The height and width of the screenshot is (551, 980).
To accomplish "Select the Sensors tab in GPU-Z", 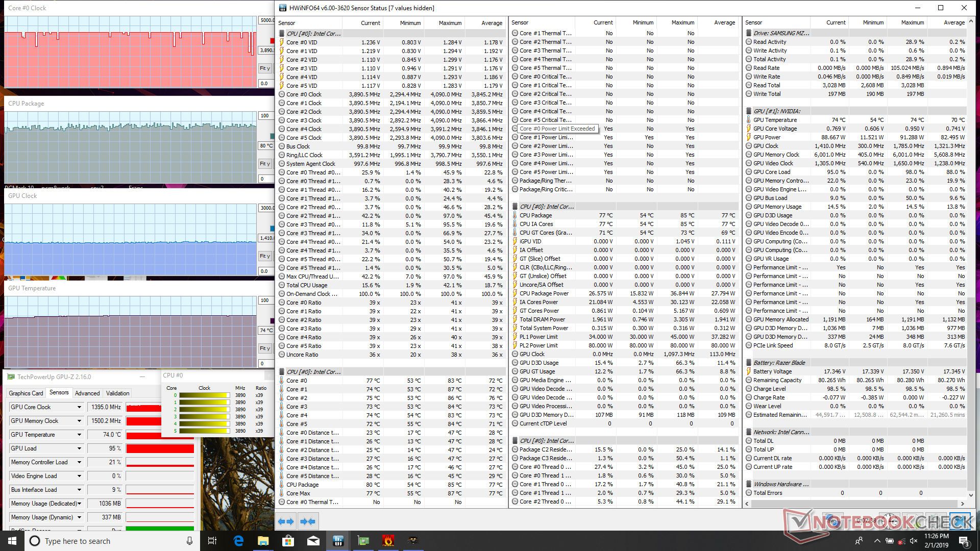I will 59,392.
